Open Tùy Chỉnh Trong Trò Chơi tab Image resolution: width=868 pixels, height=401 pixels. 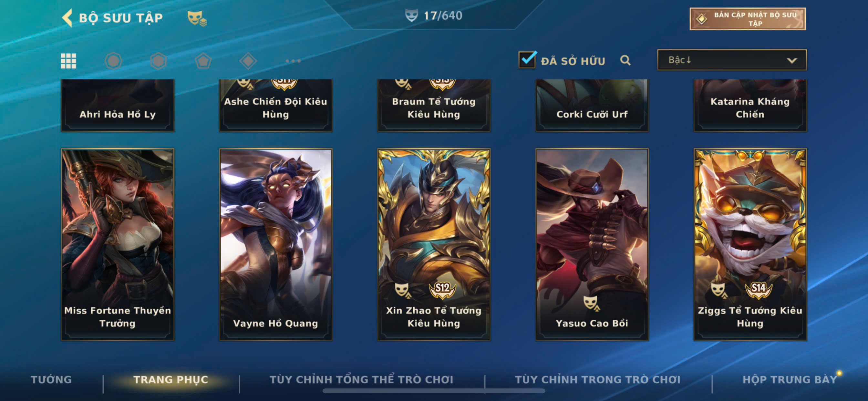[x=597, y=379]
